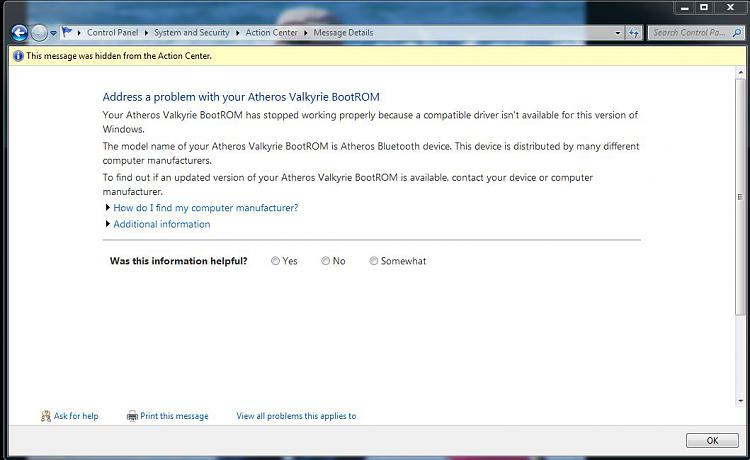Open the address bar history dropdown
This screenshot has height=460, width=750.
(x=618, y=33)
